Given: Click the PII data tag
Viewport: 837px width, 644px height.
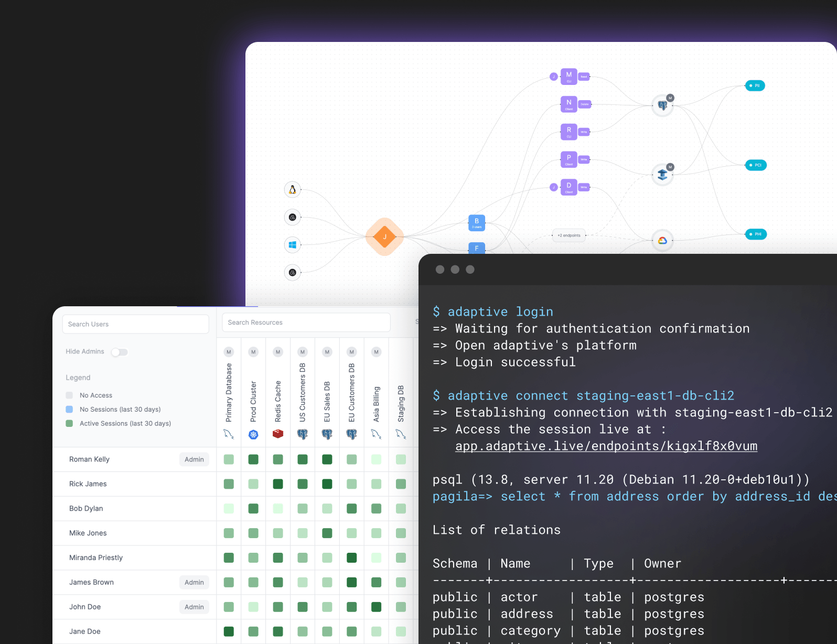Looking at the screenshot, I should (755, 85).
